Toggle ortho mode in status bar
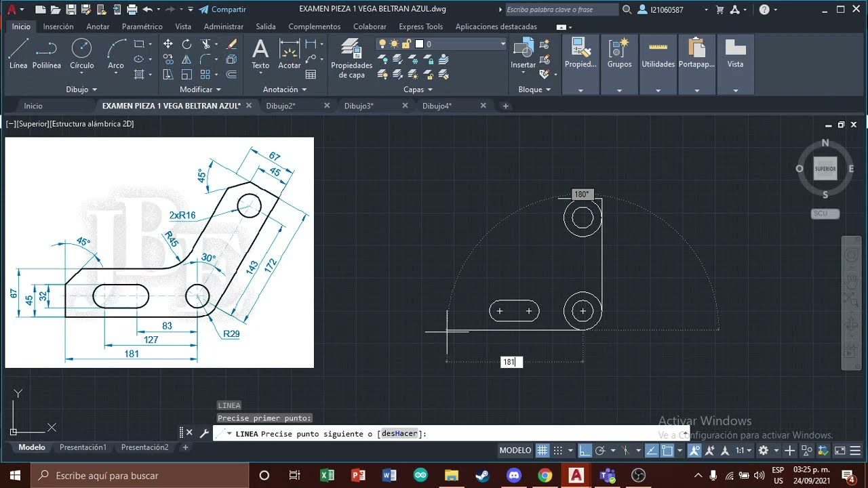Viewport: 868px width, 488px height. [x=585, y=451]
